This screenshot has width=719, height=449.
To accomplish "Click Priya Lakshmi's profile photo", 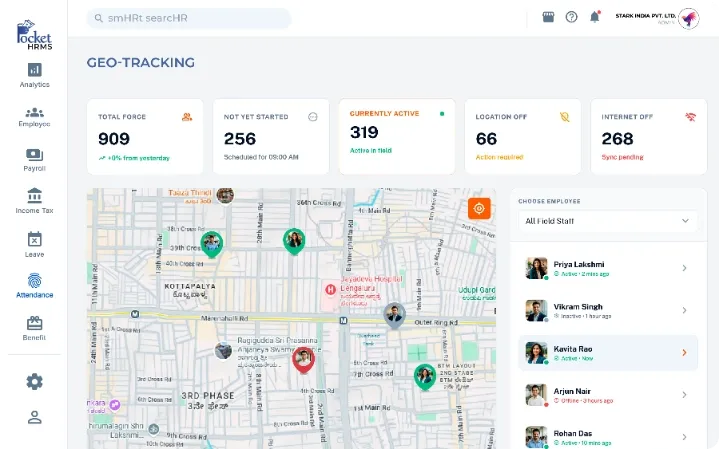I will point(536,268).
